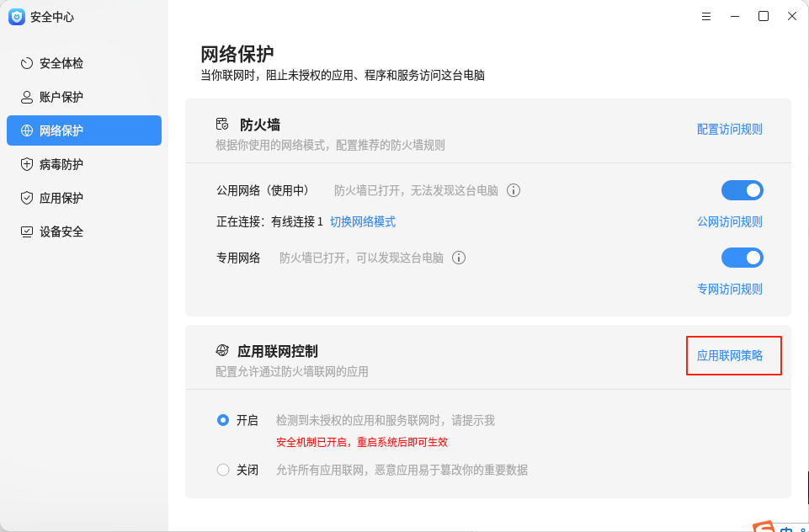Select the 开启 radio option
Image resolution: width=809 pixels, height=532 pixels.
pos(222,420)
